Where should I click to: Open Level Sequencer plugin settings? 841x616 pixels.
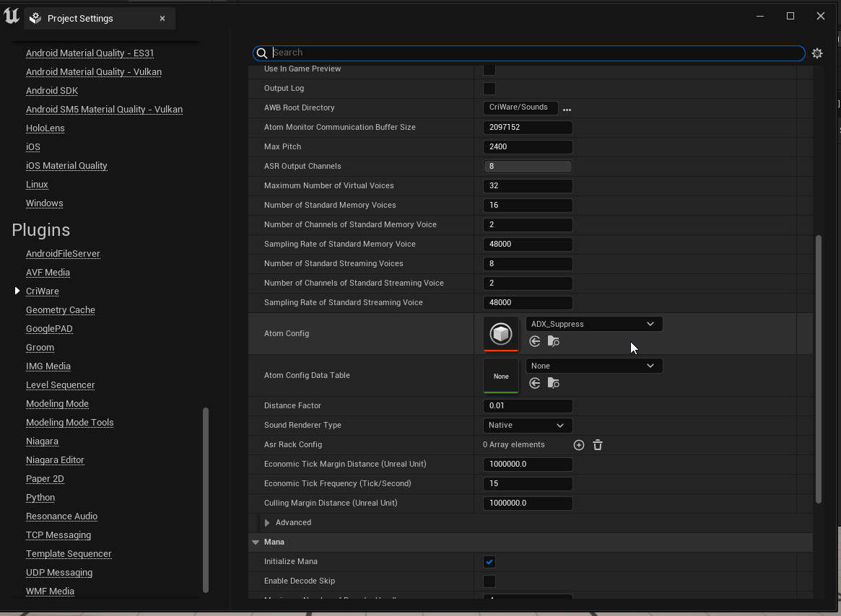click(61, 385)
